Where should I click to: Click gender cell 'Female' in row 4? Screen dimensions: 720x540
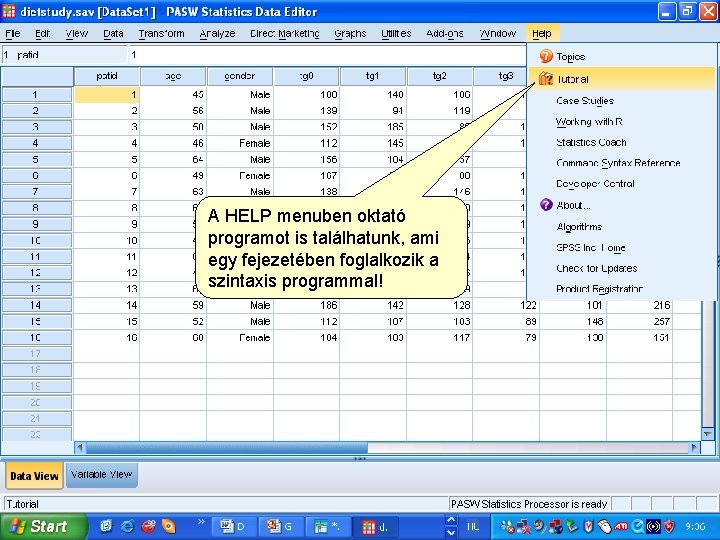click(240, 143)
